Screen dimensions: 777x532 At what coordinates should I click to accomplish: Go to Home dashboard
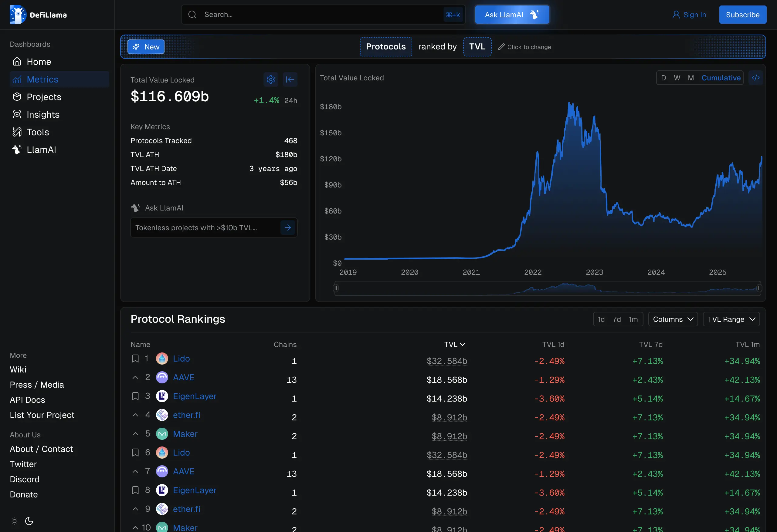coord(59,62)
